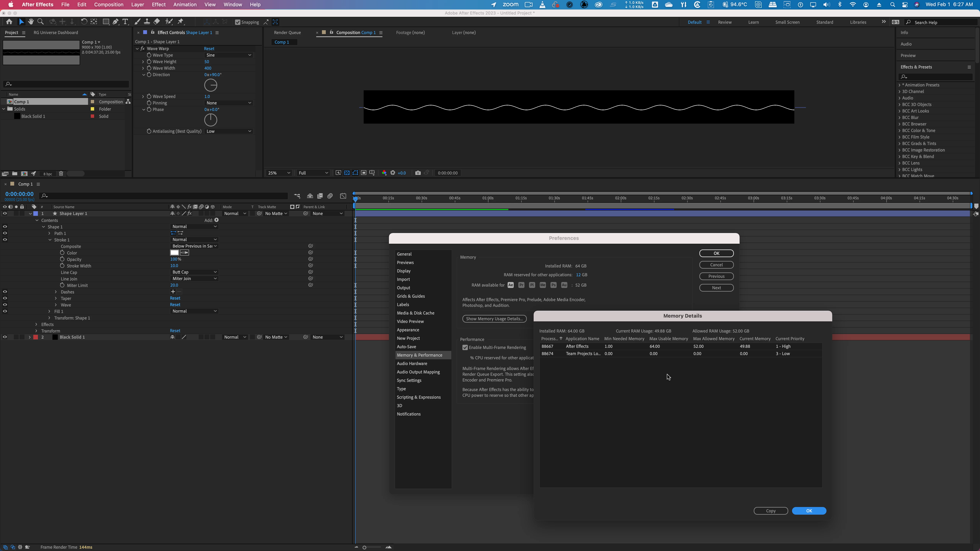Select the Zoom tool magnifier
Screen dimensions: 980x551
41,22
